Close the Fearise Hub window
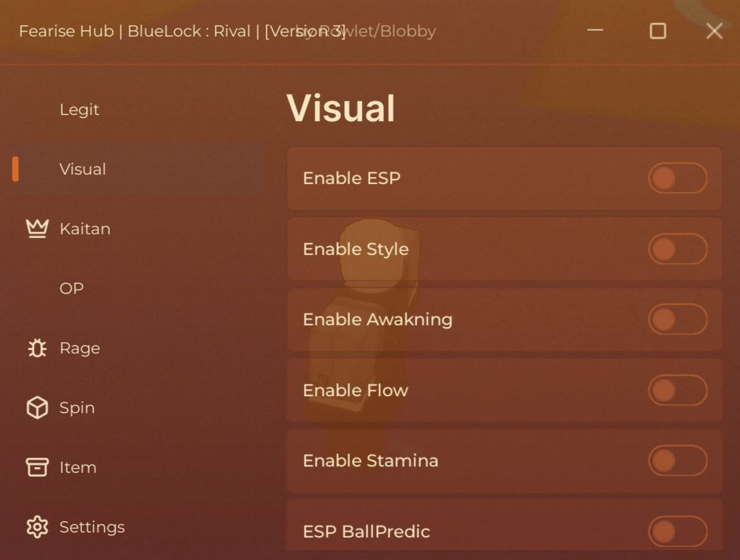The image size is (740, 560). point(714,31)
